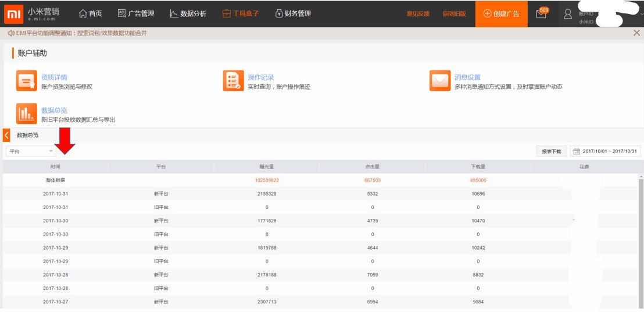Open 广告管理 menu
Screen dimensions: 644x312
click(136, 13)
